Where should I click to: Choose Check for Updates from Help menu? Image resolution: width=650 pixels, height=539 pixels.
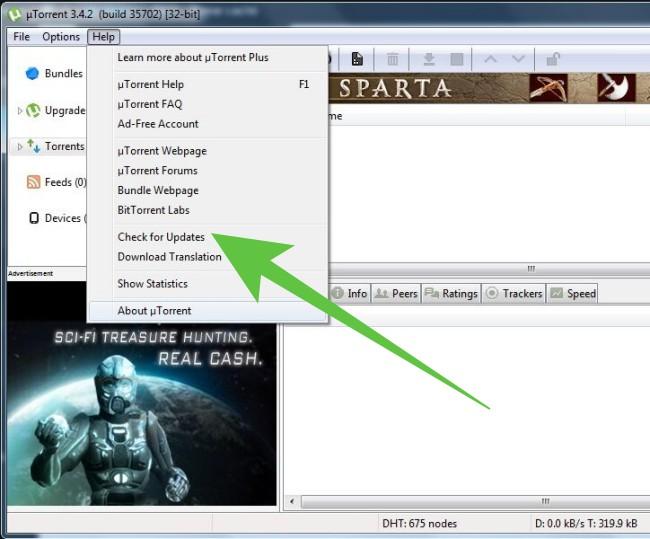pyautogui.click(x=161, y=237)
